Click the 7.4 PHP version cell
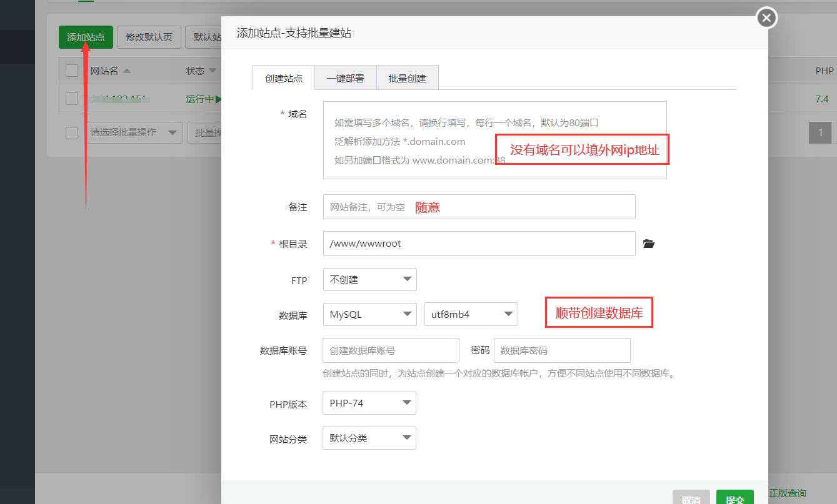Image resolution: width=837 pixels, height=504 pixels. [821, 99]
